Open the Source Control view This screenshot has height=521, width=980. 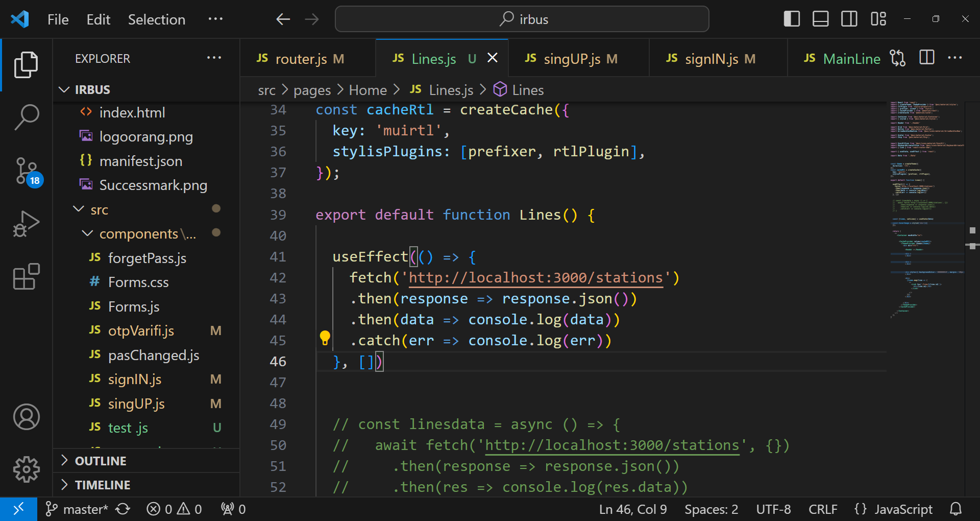[27, 171]
